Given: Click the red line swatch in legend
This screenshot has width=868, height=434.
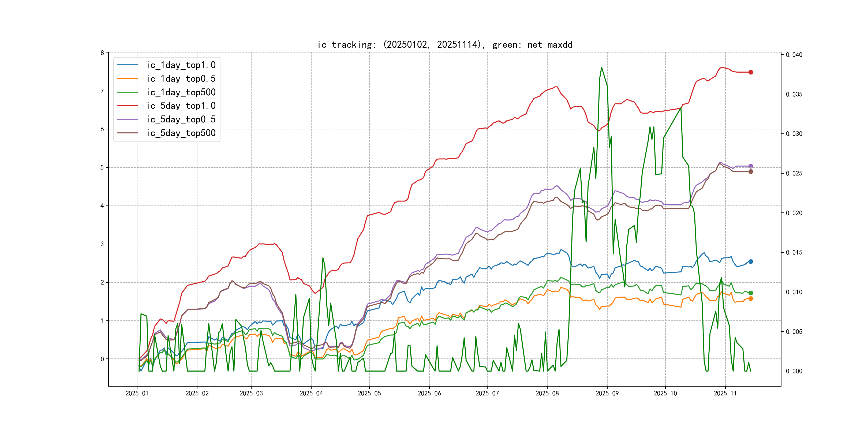Looking at the screenshot, I should (x=128, y=106).
